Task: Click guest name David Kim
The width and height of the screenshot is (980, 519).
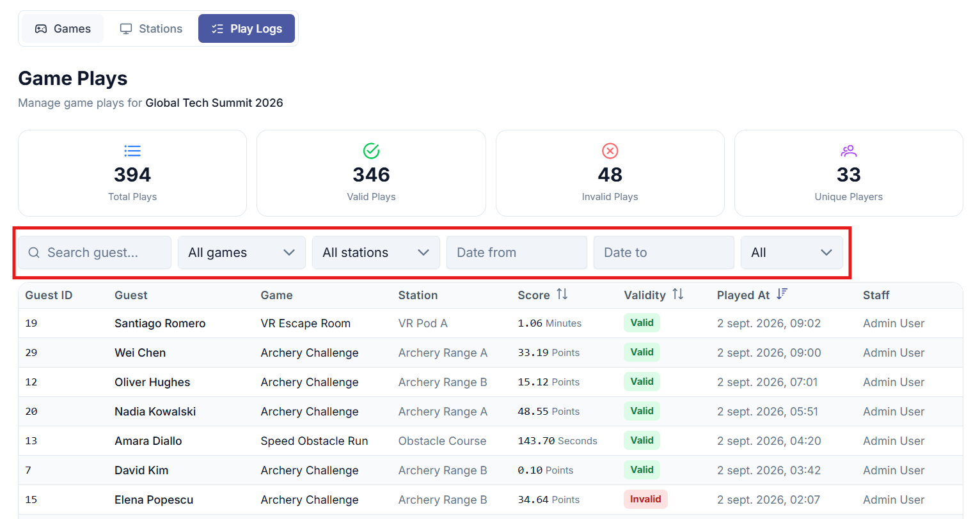Action: [141, 470]
